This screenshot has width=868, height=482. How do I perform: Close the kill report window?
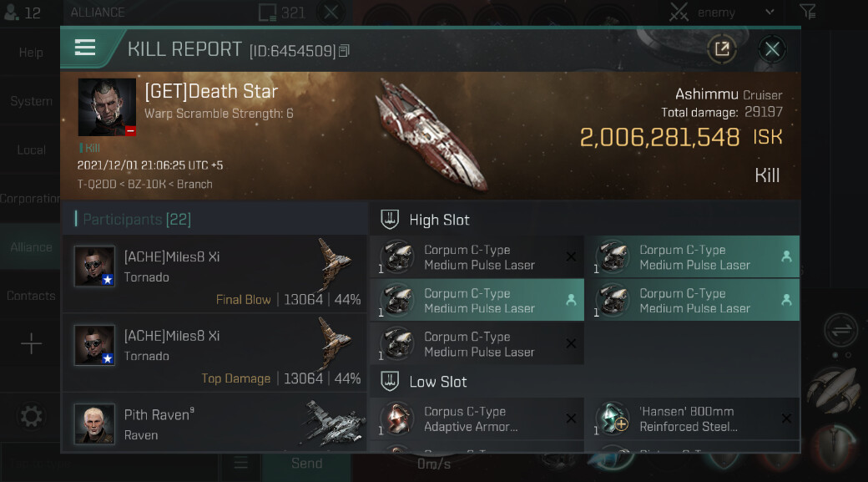point(772,49)
